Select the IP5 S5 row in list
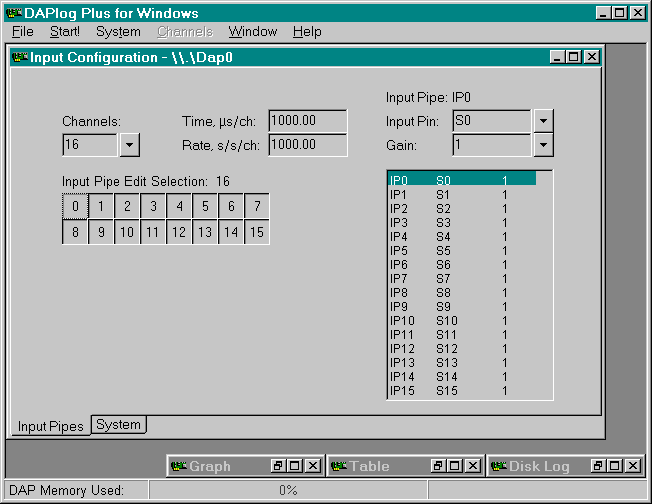The height and width of the screenshot is (504, 652). click(462, 251)
